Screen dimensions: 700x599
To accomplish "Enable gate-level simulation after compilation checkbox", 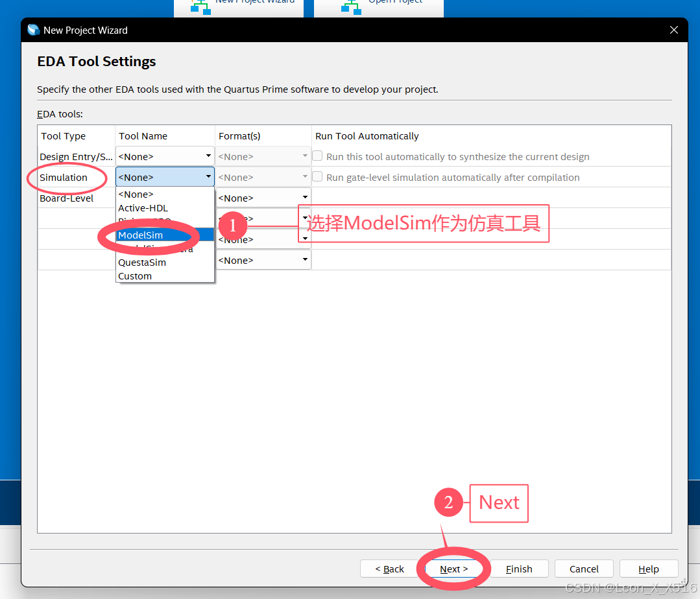I will point(317,176).
